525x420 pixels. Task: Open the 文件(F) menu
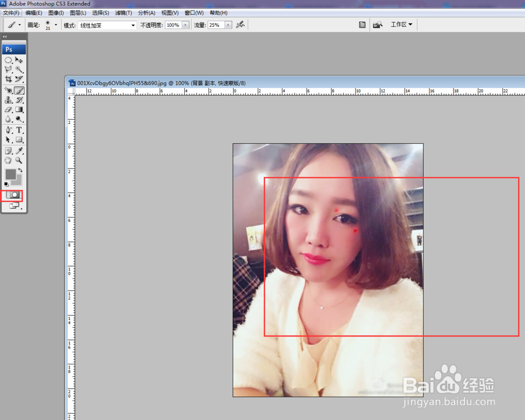[x=11, y=13]
